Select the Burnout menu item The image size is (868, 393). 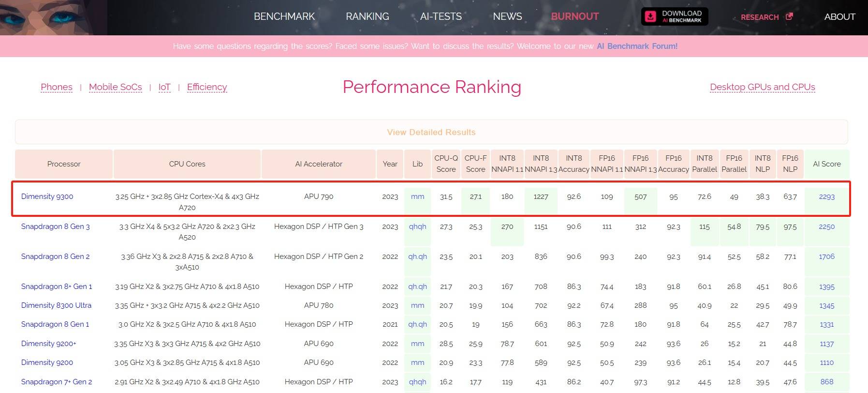pyautogui.click(x=574, y=16)
